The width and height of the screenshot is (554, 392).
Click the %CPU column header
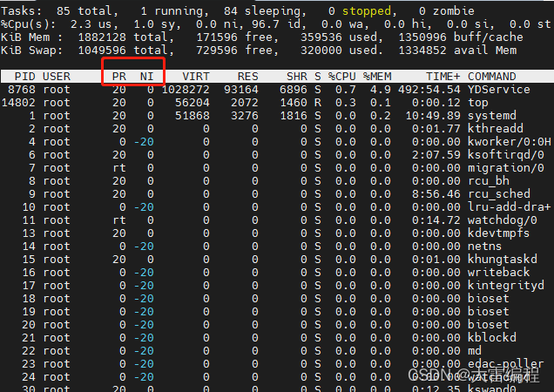coord(342,77)
